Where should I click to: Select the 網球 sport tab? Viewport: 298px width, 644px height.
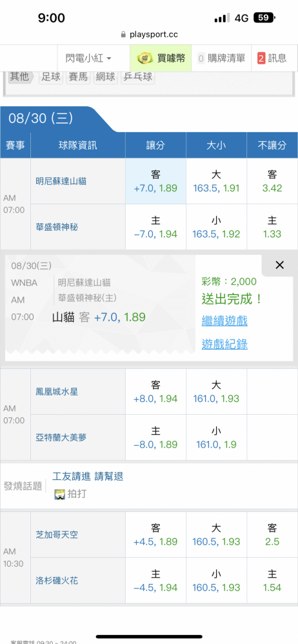coord(106,77)
